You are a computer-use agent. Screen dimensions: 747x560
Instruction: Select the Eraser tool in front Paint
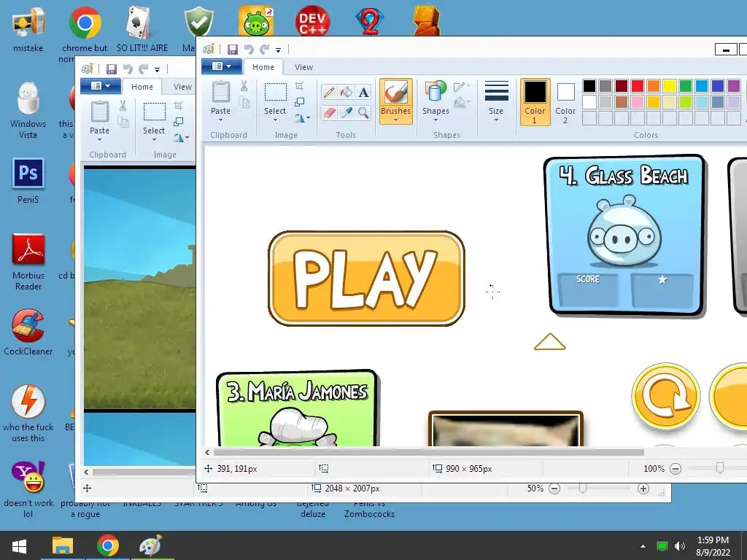click(x=329, y=113)
